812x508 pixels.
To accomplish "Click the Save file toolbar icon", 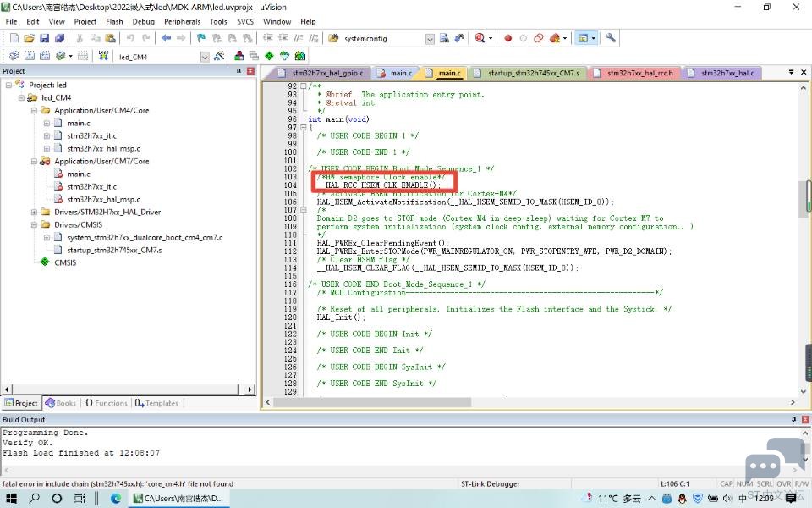I will (45, 38).
